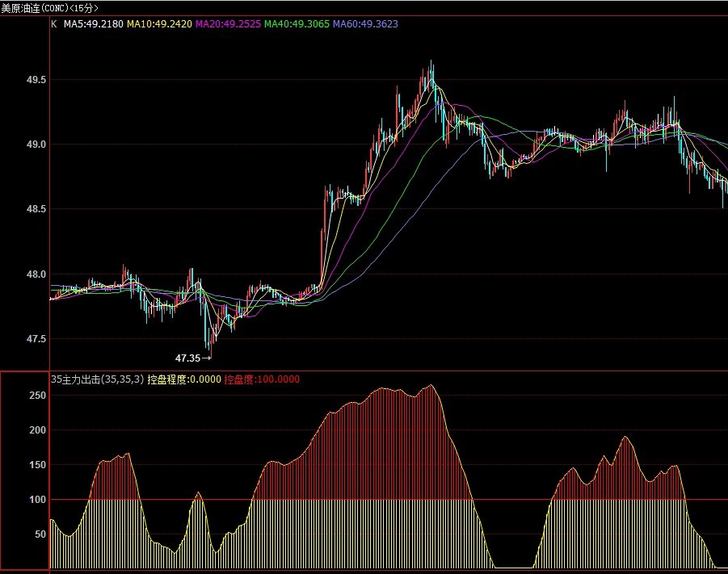Viewport: 728px width, 574px height.
Task: Select the MA20:49.2525 indicator label
Action: click(x=228, y=24)
